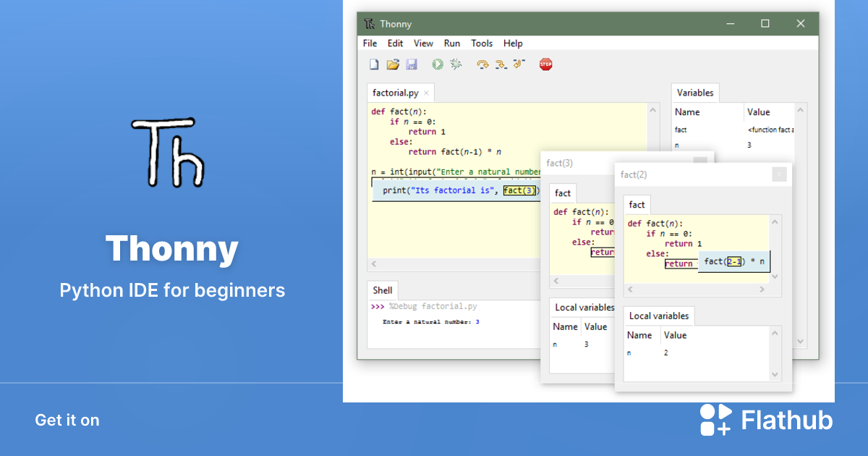Click the Flathub logo

point(766,420)
